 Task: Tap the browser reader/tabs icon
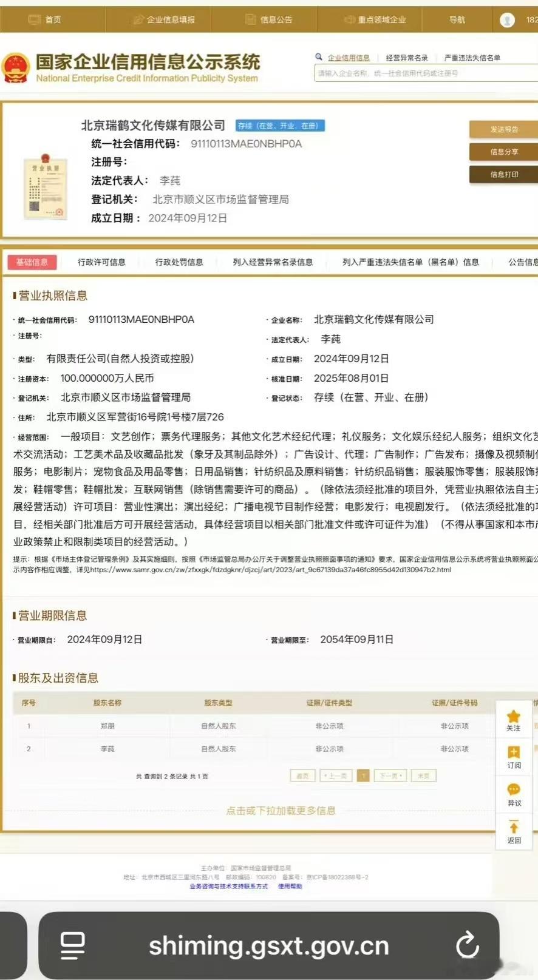coord(73,945)
